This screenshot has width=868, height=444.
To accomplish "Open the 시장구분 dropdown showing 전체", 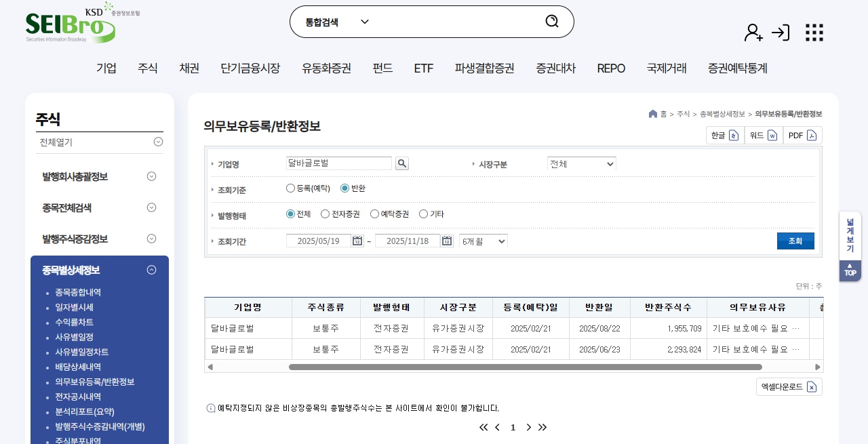I will 581,163.
